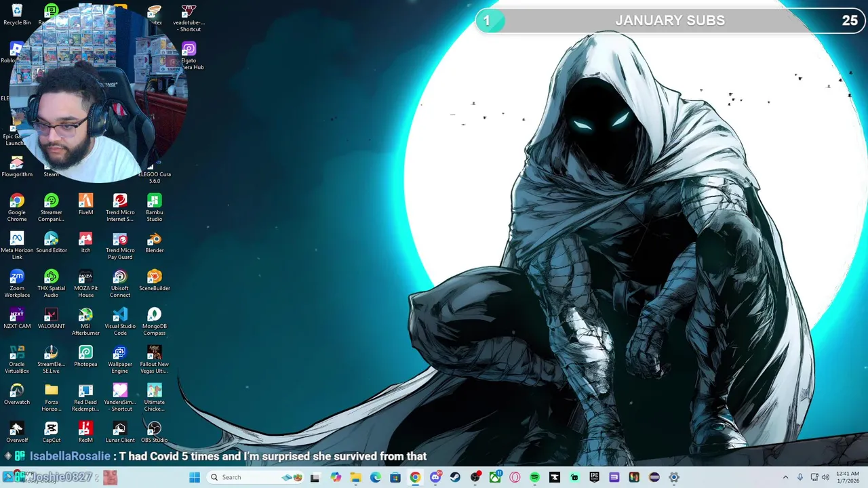Click the microphone tray icon
Image resolution: width=868 pixels, height=488 pixels.
pos(800,477)
